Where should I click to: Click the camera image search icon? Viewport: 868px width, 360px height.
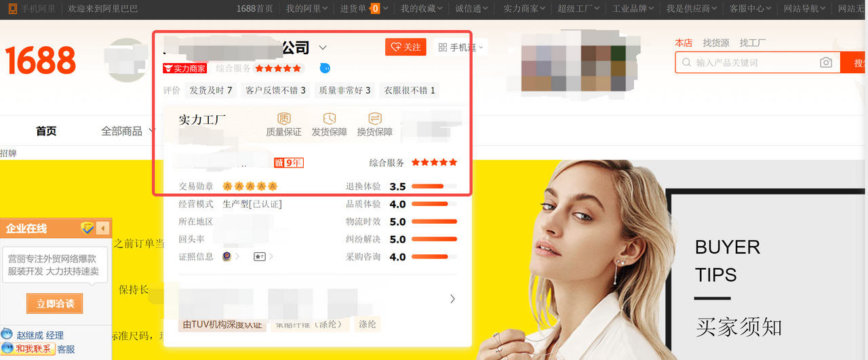[x=825, y=62]
